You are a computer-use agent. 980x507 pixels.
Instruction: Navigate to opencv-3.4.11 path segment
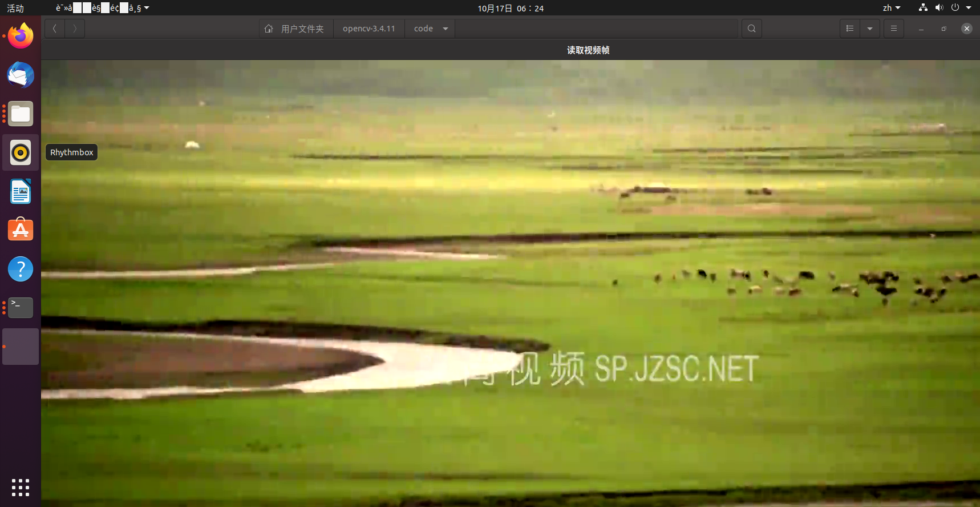click(x=369, y=29)
